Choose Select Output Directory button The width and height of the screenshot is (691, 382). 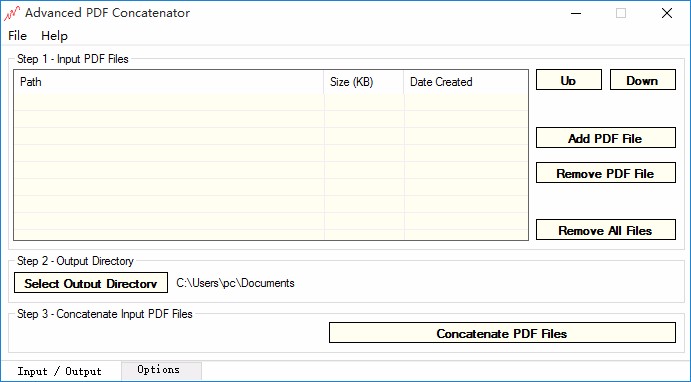[x=91, y=282]
